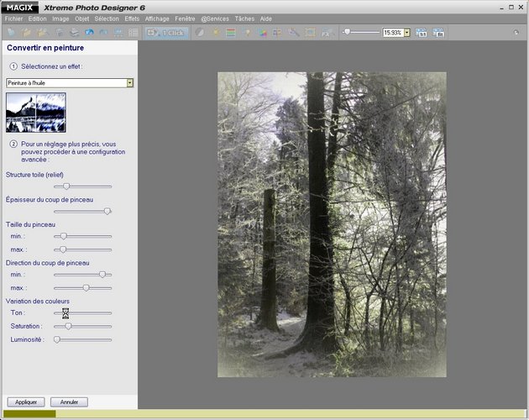Click the printer icon in toolbar

pos(74,32)
